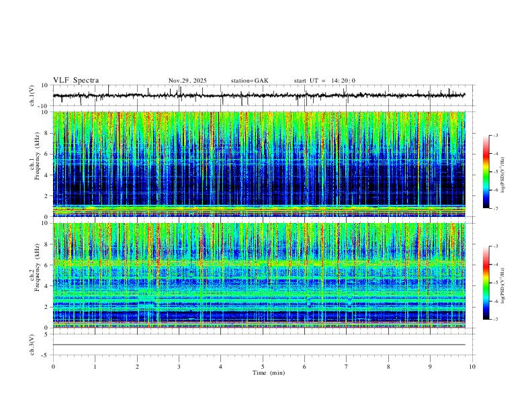Viewport: 532px width, 411px height.
Task: Click the time axis tick label '0'
Action: (x=53, y=367)
